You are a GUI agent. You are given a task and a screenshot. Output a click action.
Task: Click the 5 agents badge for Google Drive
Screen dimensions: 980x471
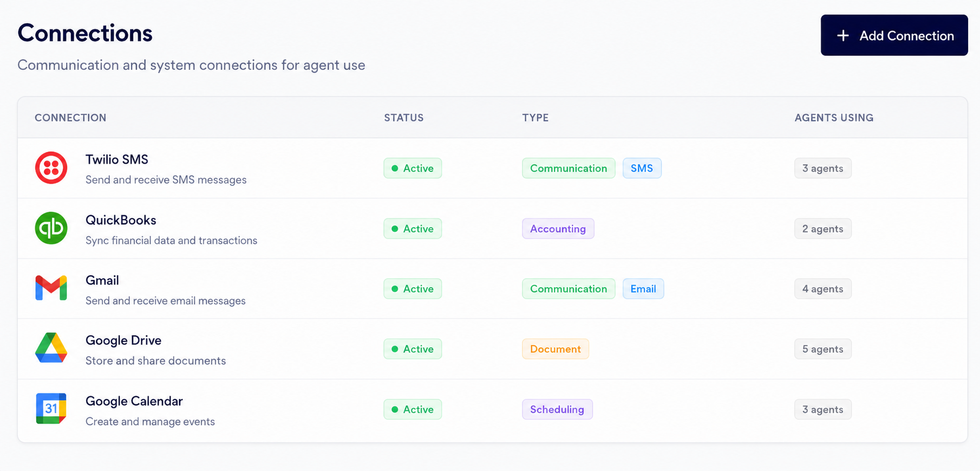[x=822, y=349]
